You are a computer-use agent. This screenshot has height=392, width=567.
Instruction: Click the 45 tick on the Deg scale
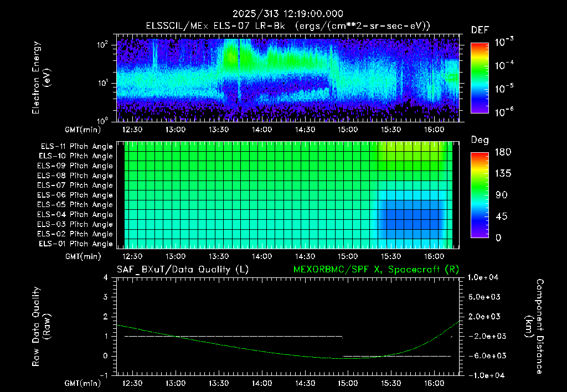501,216
